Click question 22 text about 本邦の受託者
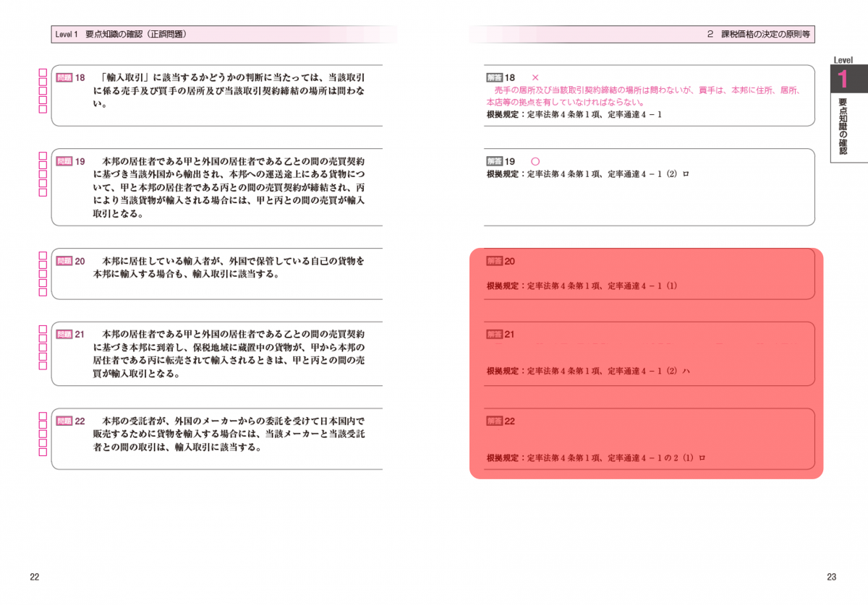This screenshot has height=605, width=868. [228, 434]
